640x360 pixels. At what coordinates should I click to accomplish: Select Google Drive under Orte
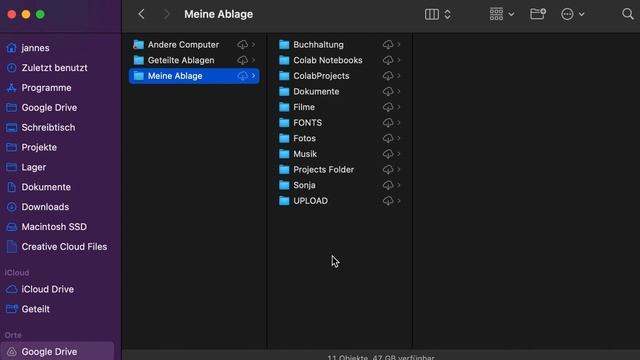pos(57,351)
